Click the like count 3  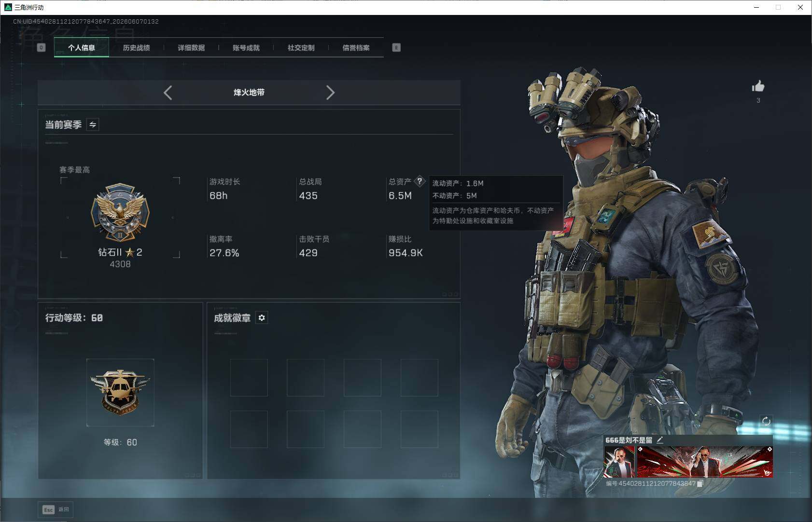pos(758,100)
